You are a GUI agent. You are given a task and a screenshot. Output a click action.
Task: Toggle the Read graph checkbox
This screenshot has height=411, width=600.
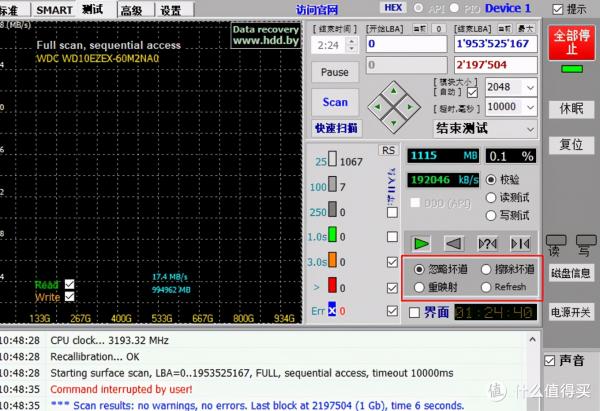point(69,284)
